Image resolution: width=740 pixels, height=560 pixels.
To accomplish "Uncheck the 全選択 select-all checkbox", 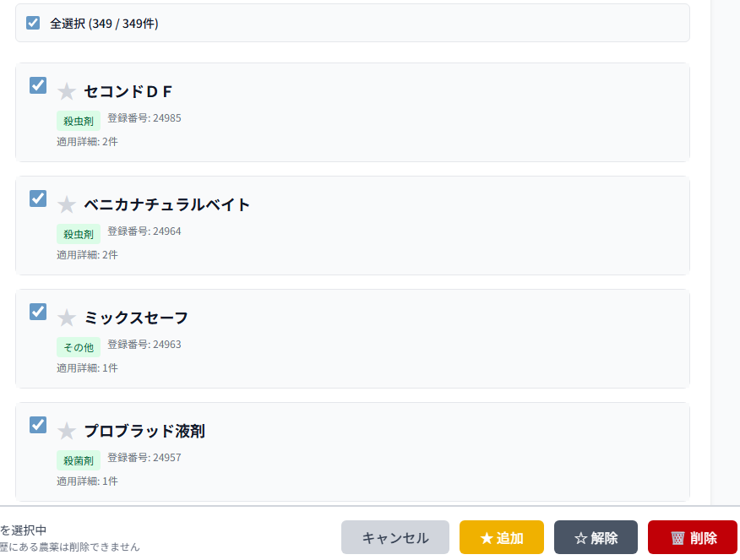I will point(33,23).
